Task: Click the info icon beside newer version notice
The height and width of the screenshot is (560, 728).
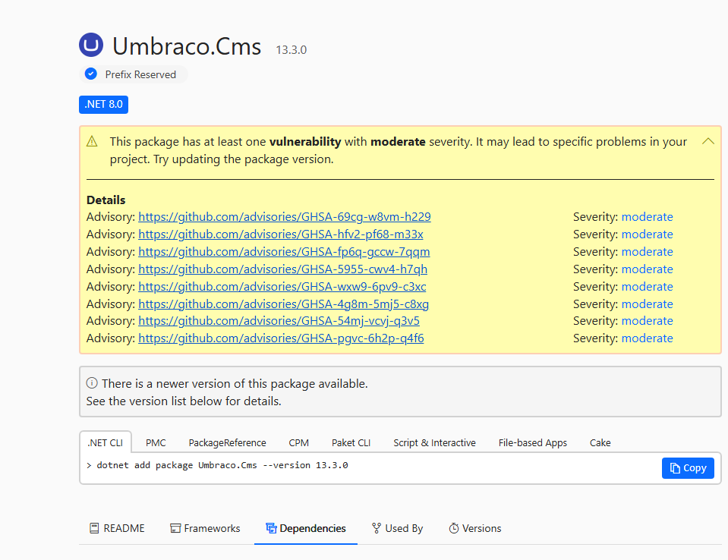Action: coord(92,384)
